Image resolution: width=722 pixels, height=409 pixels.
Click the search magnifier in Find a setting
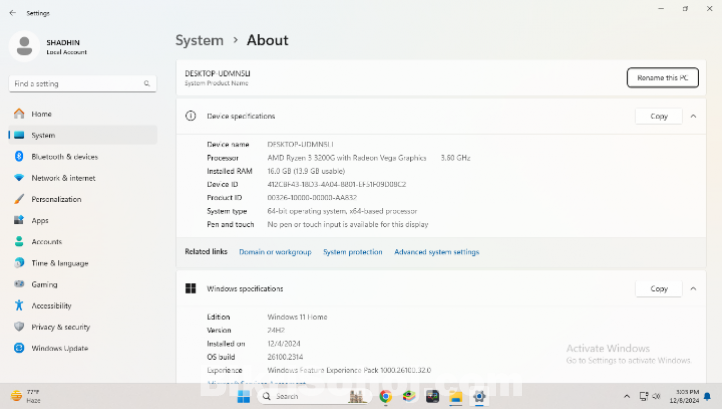(146, 83)
